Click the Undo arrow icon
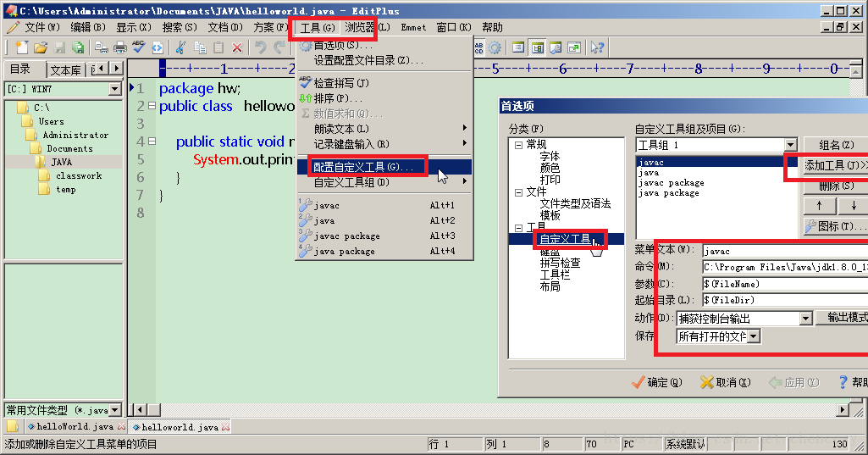Viewport: 868px width, 455px height. [261, 48]
